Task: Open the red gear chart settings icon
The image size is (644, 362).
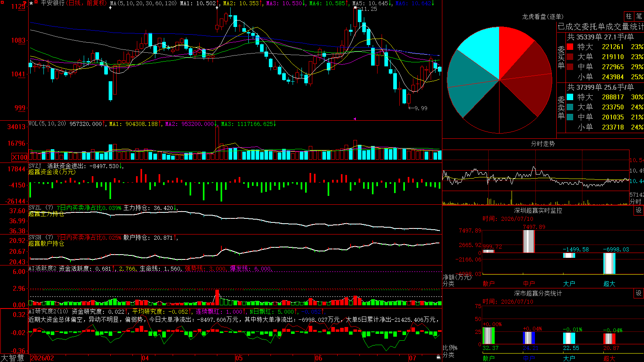Action: click(x=36, y=2)
